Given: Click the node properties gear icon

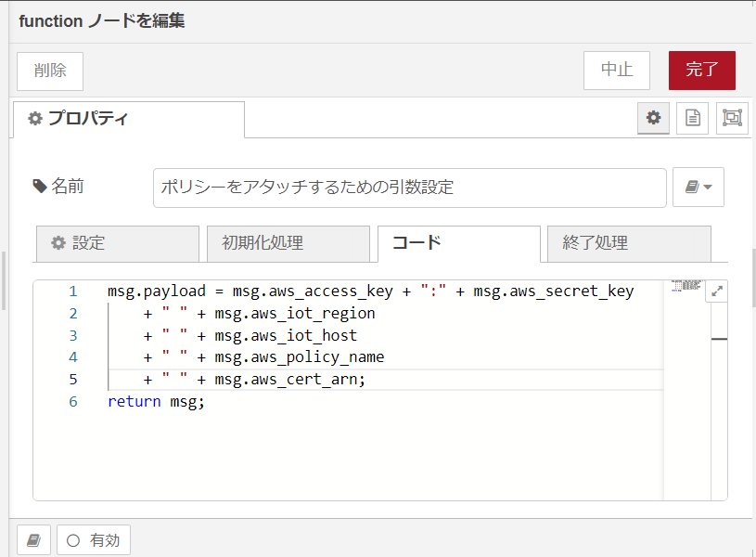Looking at the screenshot, I should click(653, 118).
